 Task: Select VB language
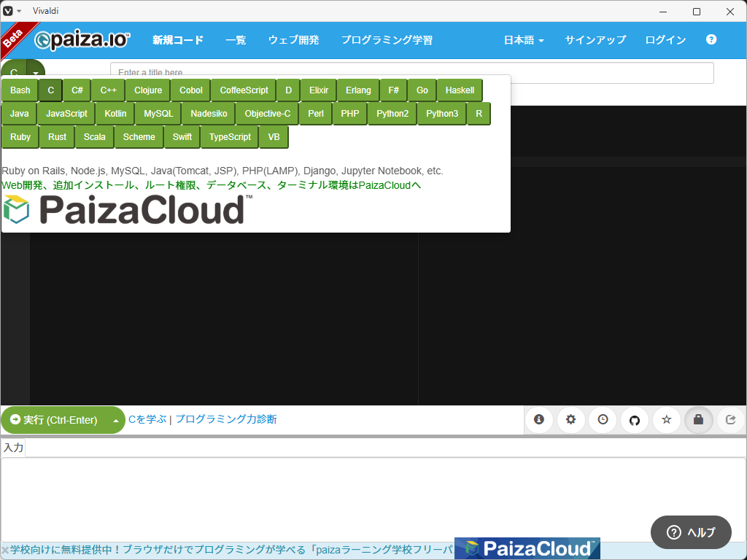point(274,137)
